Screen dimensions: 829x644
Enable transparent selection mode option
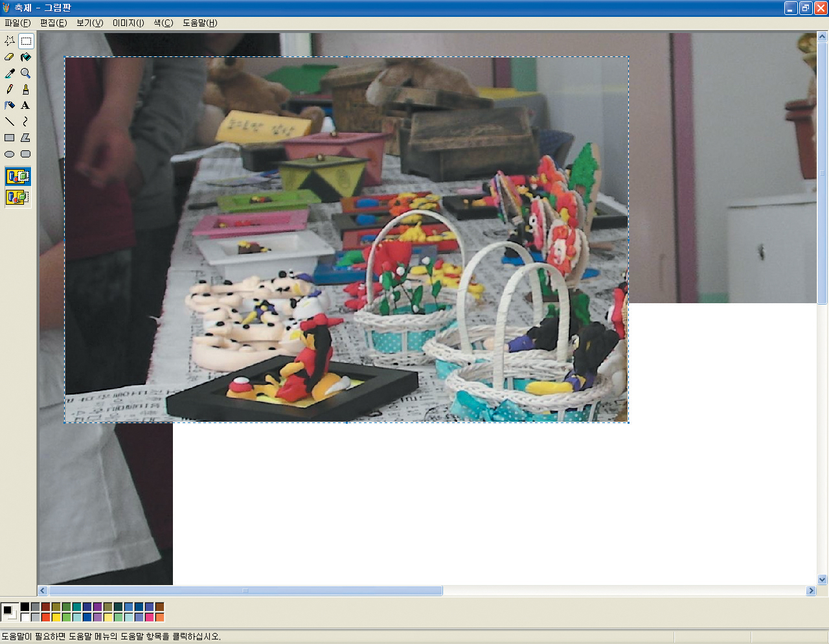(x=17, y=197)
